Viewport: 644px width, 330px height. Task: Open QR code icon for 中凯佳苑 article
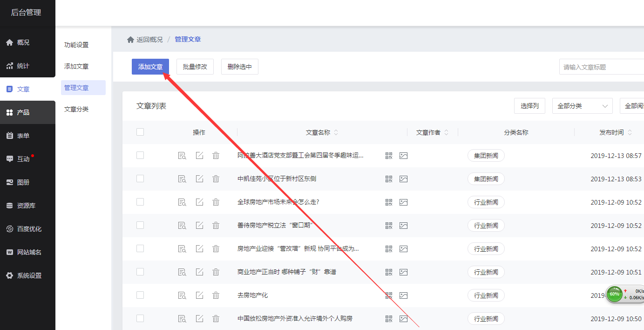[x=389, y=179]
